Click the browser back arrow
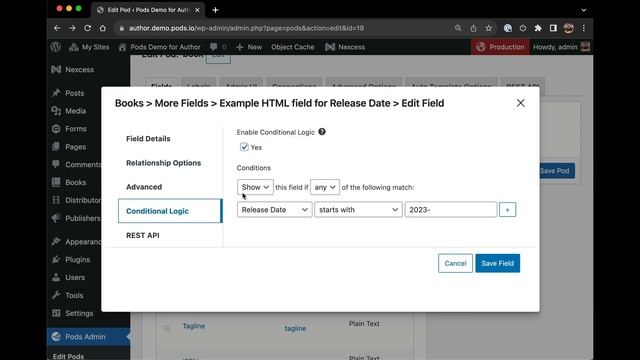The width and height of the screenshot is (640, 360). (57, 28)
